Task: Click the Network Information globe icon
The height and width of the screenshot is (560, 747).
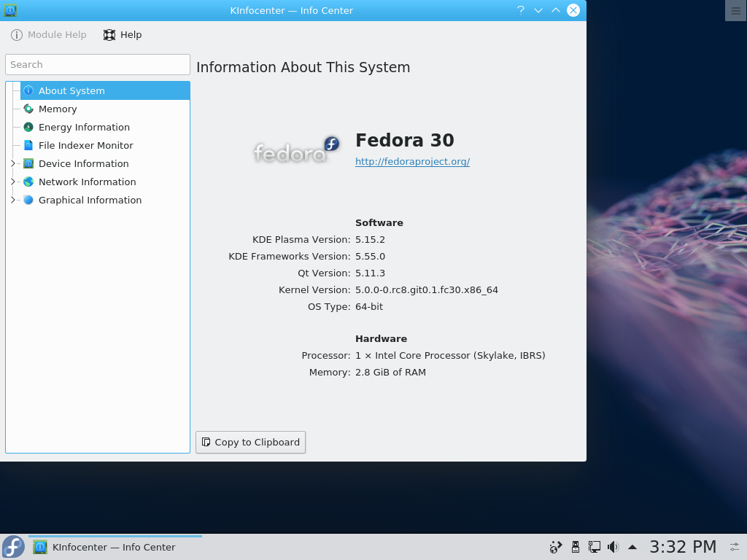Action: [28, 182]
